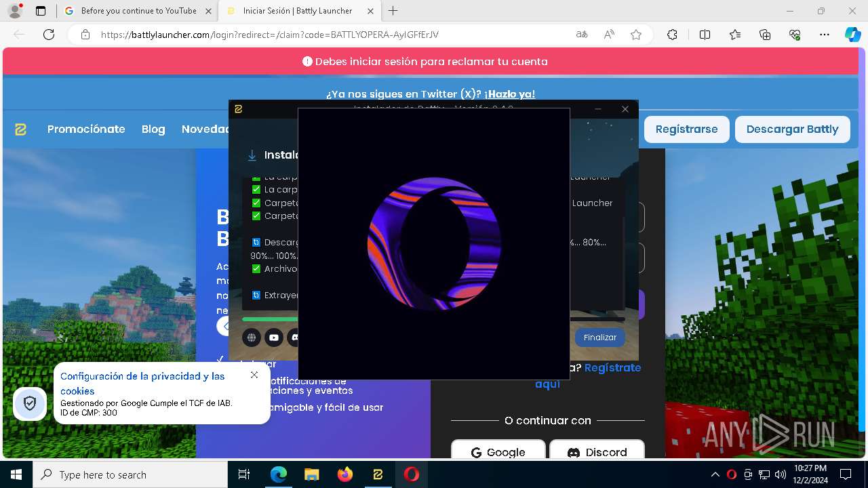Open the volume control in the tray
This screenshot has width=868, height=488.
[781, 474]
